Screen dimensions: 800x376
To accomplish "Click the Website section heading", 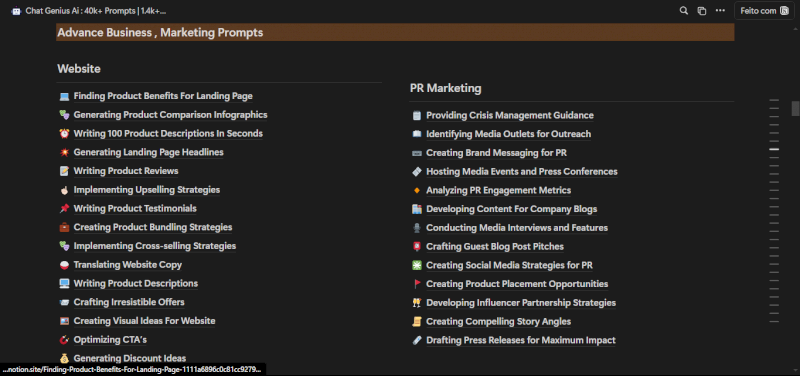I will click(79, 69).
